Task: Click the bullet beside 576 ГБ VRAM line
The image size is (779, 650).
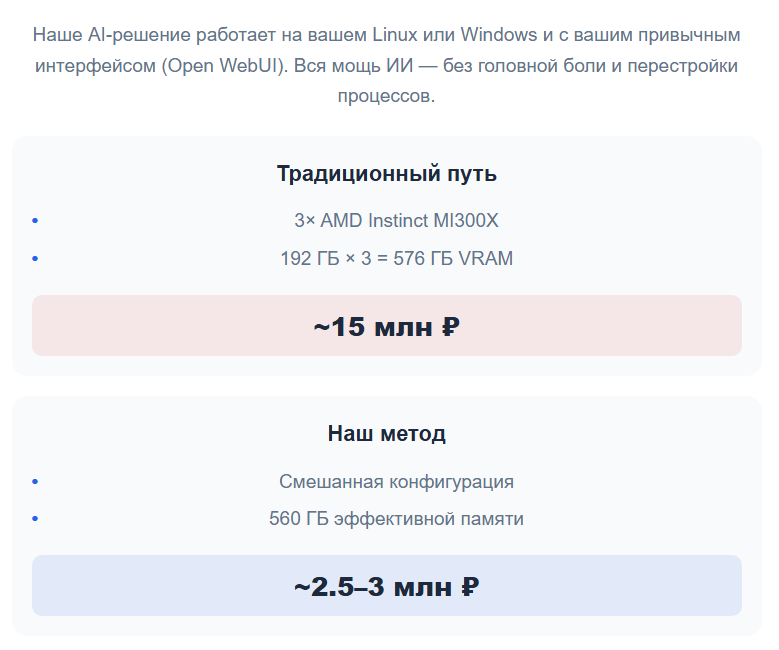Action: click(x=35, y=258)
